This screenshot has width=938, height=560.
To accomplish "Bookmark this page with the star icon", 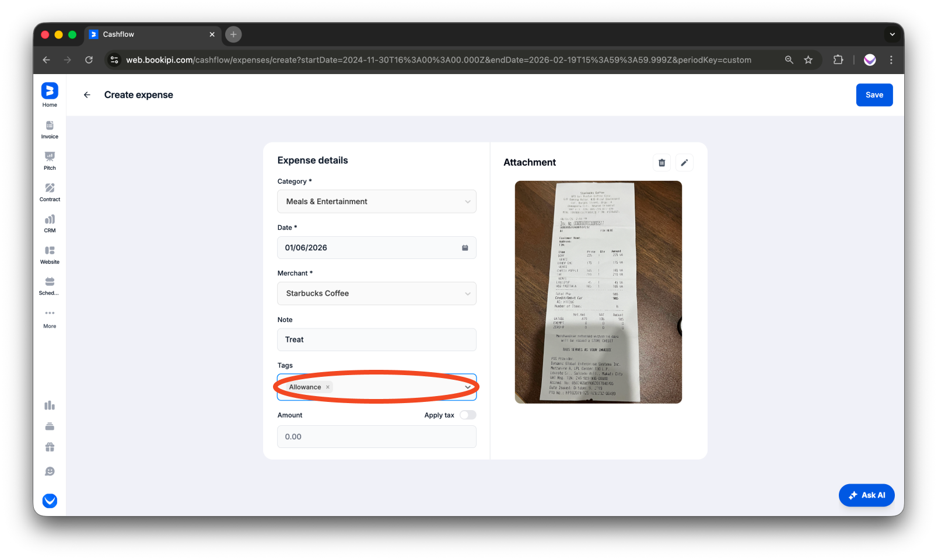I will point(808,60).
